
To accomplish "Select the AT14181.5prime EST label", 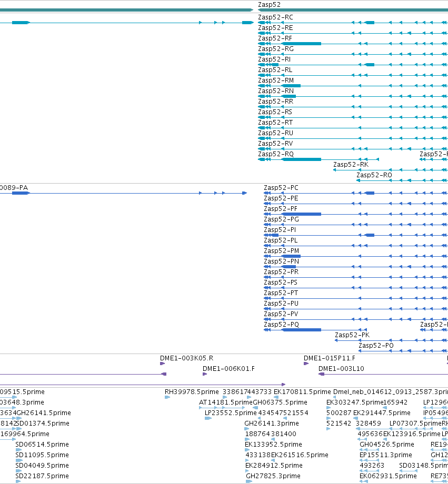I will pos(225,402).
